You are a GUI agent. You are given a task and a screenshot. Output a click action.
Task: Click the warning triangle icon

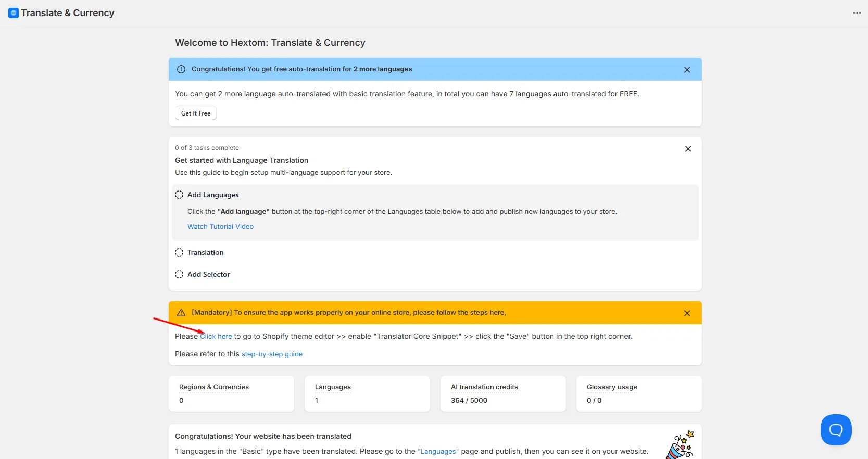coord(181,313)
